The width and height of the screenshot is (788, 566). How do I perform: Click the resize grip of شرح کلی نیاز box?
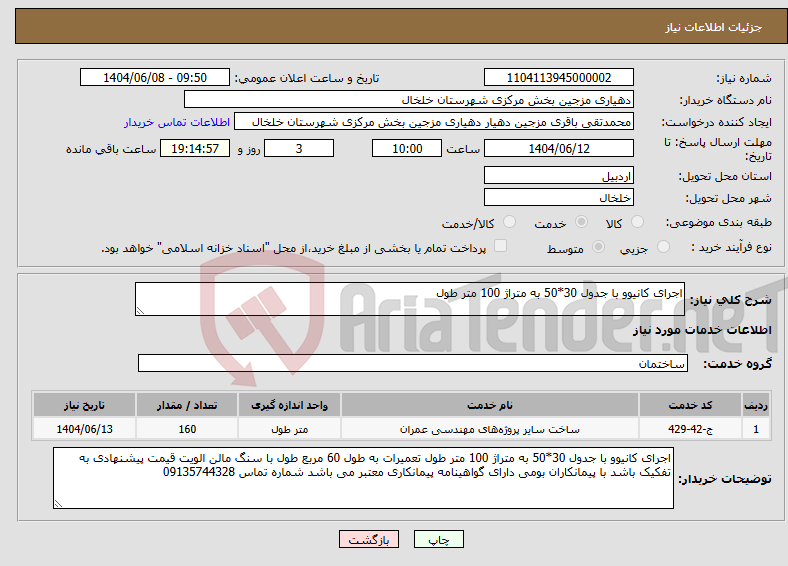click(x=140, y=311)
